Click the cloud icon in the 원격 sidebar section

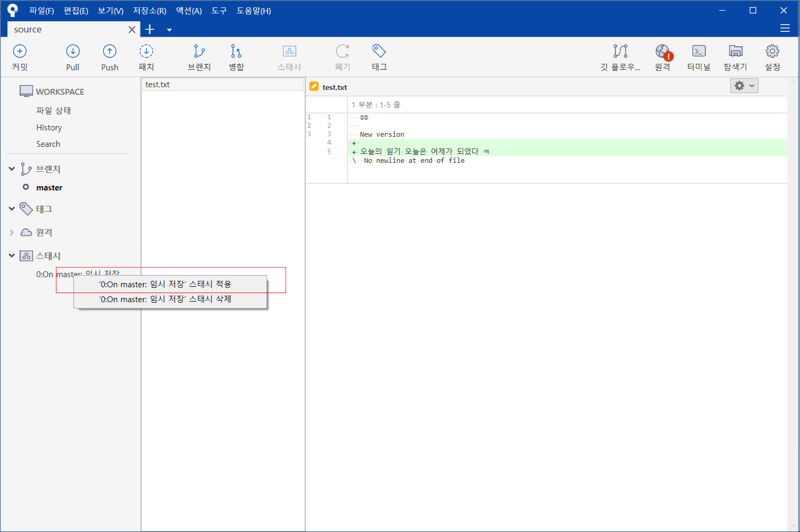26,232
